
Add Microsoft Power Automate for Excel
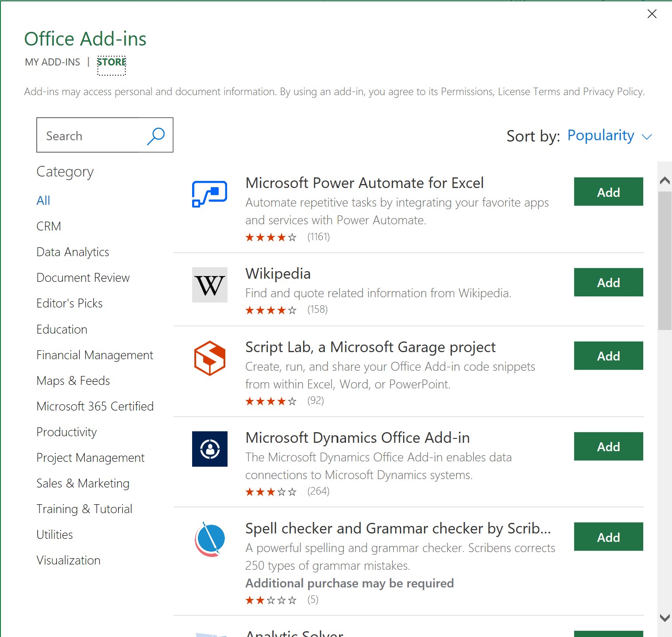[x=608, y=192]
